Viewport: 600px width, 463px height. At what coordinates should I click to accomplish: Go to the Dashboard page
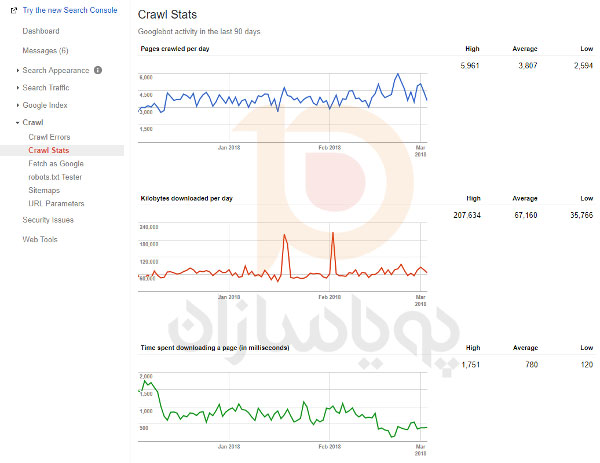click(x=41, y=32)
